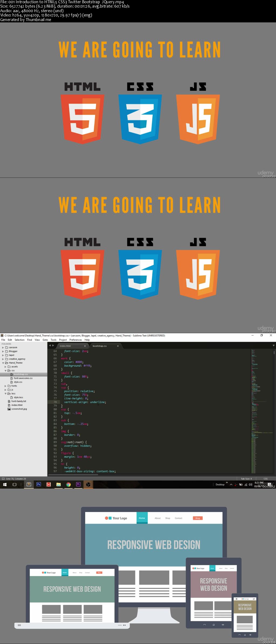
Task: Open the Project menu
Action: (x=63, y=340)
